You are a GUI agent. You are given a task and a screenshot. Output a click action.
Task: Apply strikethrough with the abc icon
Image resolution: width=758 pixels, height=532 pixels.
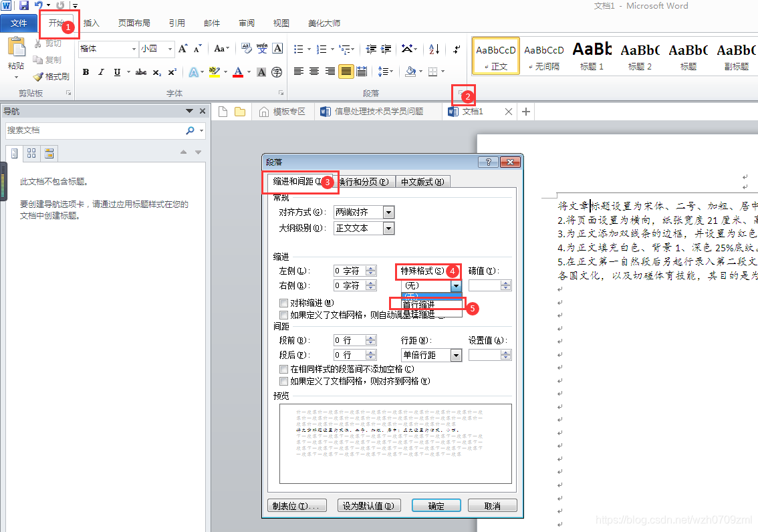[140, 72]
